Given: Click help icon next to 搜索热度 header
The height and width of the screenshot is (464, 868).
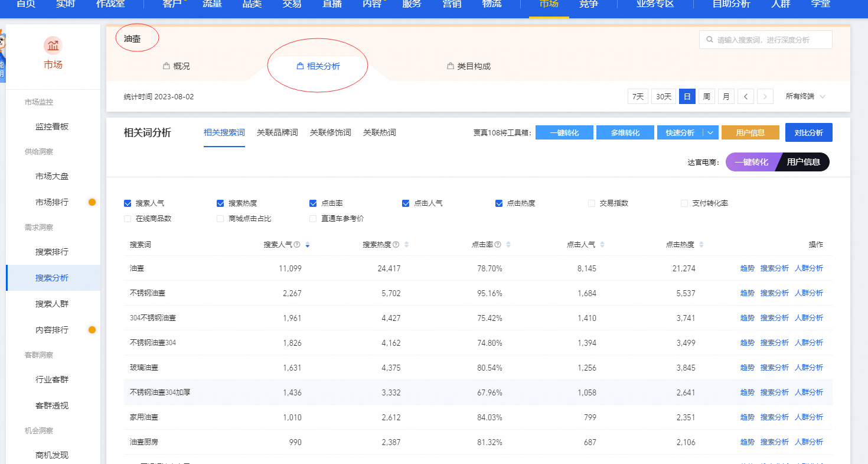Looking at the screenshot, I should point(396,245).
